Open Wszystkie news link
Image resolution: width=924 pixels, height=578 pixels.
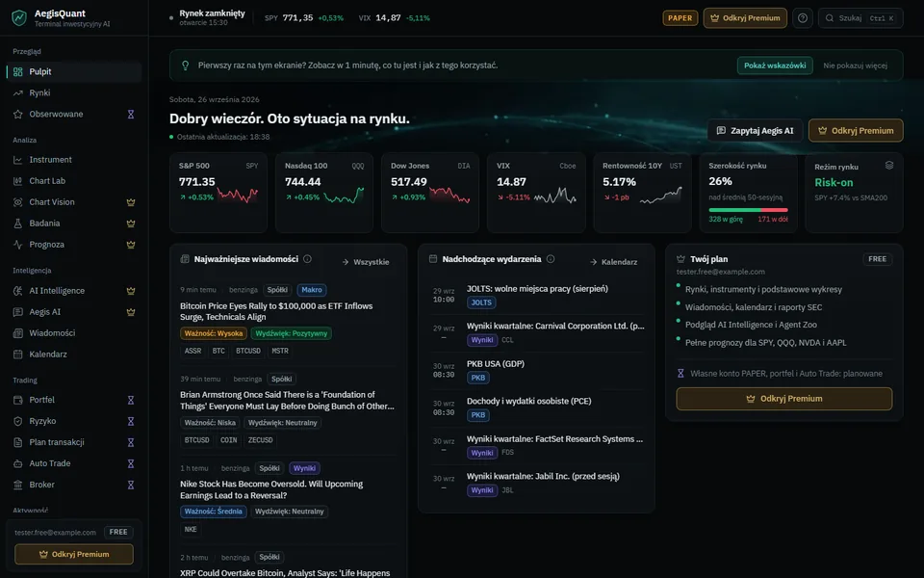pyautogui.click(x=366, y=262)
